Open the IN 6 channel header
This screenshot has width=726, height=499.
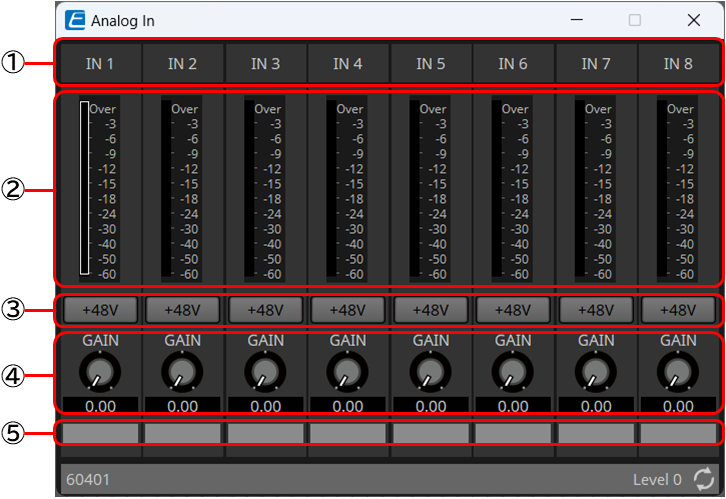pos(513,63)
